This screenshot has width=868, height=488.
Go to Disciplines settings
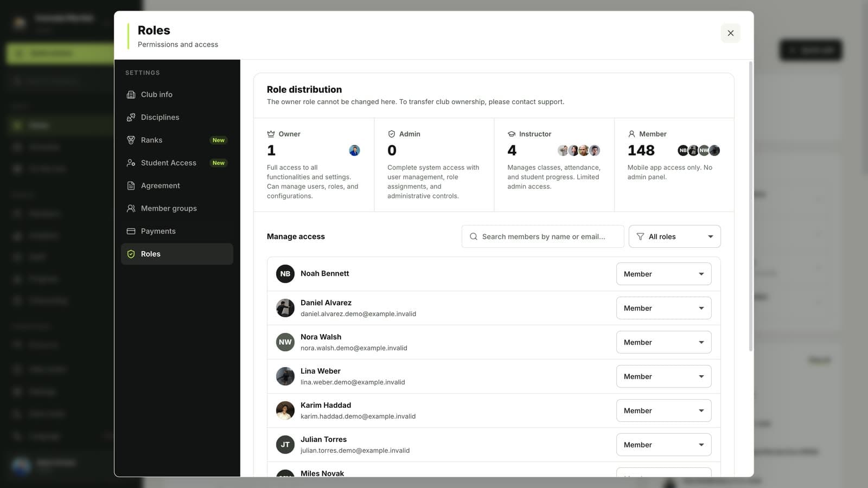click(177, 117)
